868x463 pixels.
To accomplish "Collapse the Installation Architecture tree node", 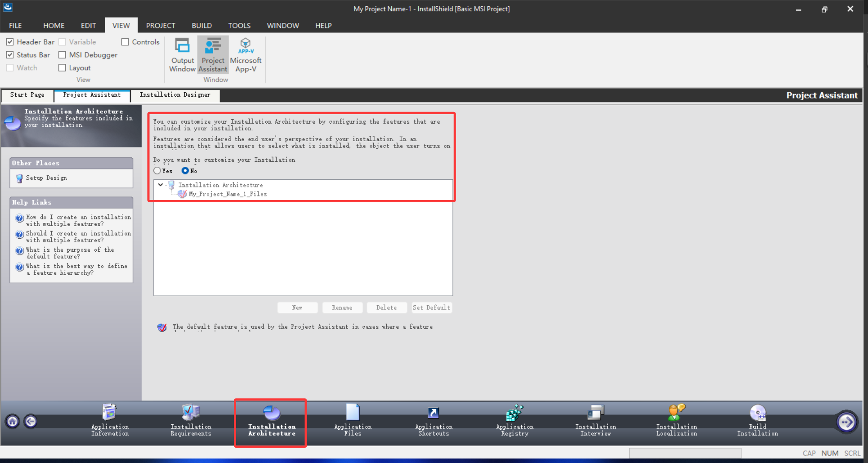I will (x=161, y=185).
